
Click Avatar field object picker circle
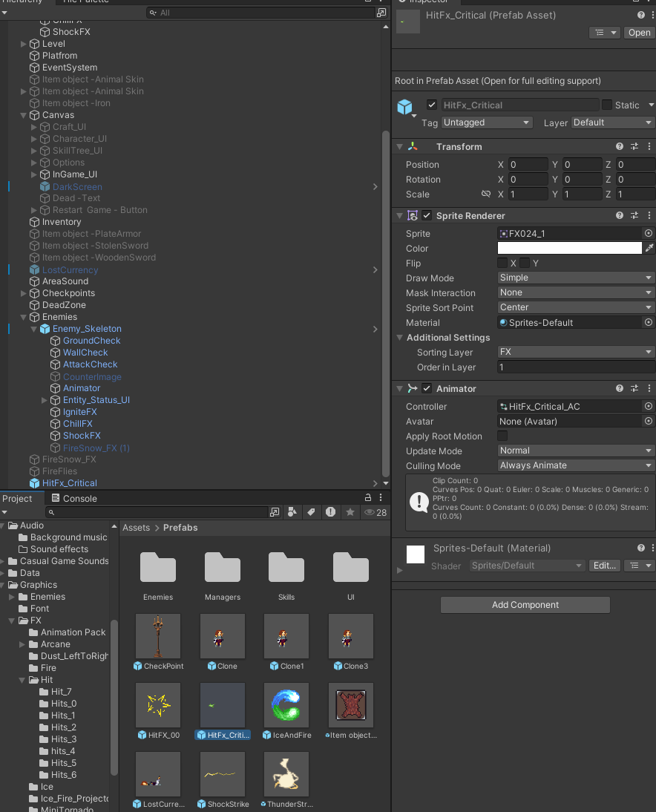[649, 421]
